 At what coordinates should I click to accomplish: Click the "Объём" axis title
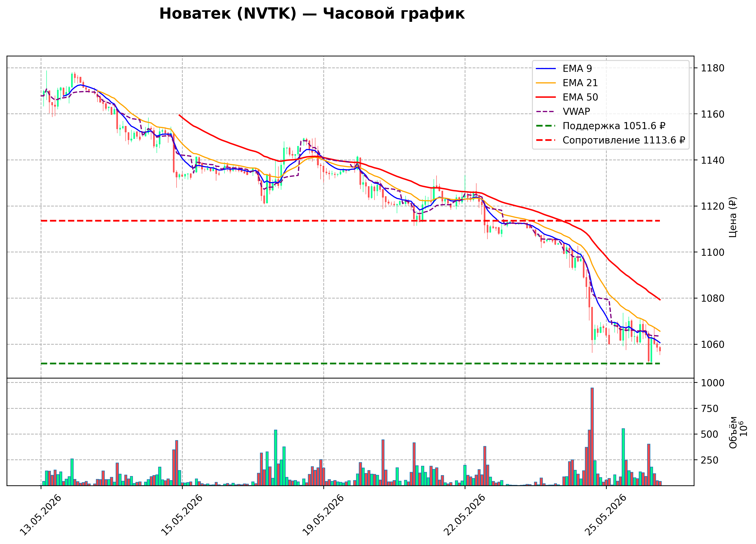[x=733, y=432]
